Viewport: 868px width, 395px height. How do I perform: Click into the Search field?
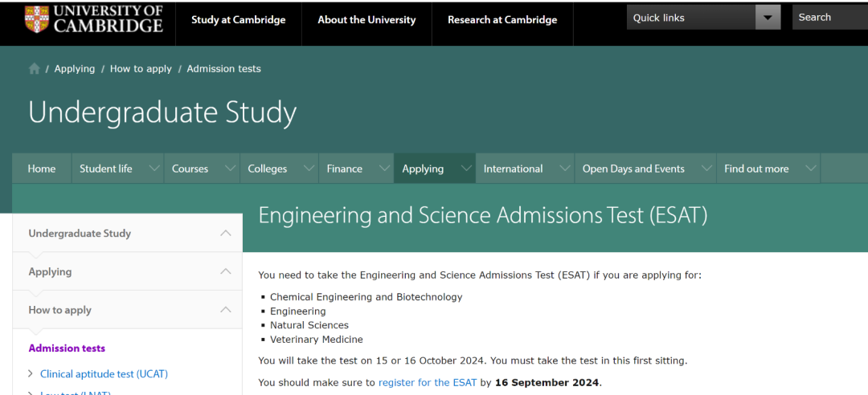830,17
